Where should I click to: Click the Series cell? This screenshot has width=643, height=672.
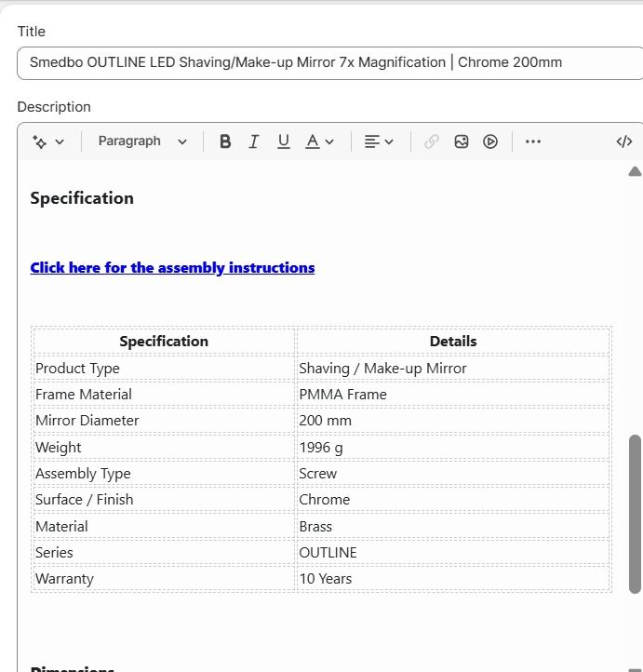164,553
